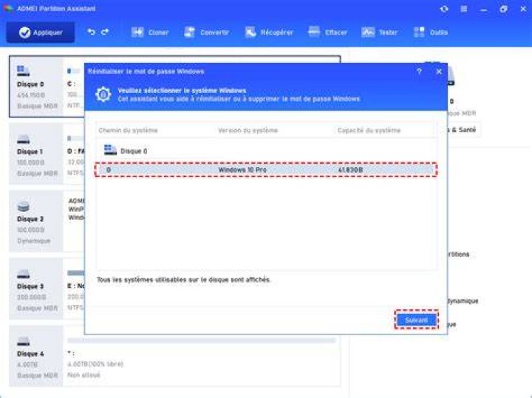This screenshot has width=532, height=398.
Task: Click the unallocated partition of Disque 4
Action: (x=202, y=356)
